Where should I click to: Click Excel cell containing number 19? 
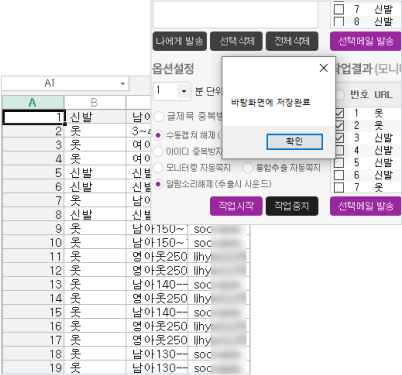pyautogui.click(x=33, y=368)
